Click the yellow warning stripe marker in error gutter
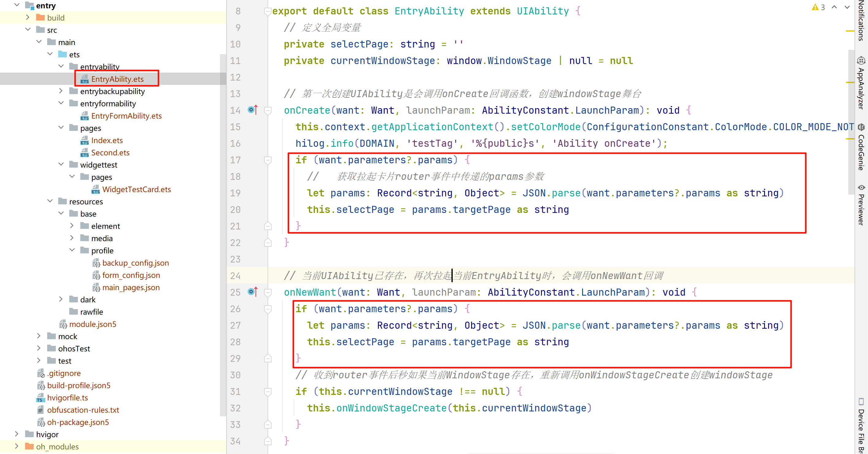Image resolution: width=868 pixels, height=454 pixels. click(850, 31)
